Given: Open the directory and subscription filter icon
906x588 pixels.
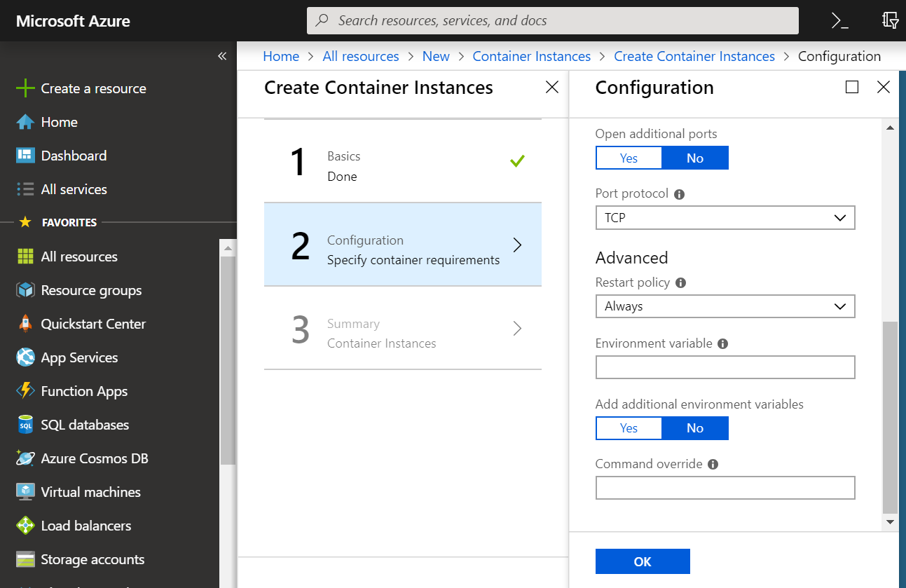Looking at the screenshot, I should (x=890, y=20).
